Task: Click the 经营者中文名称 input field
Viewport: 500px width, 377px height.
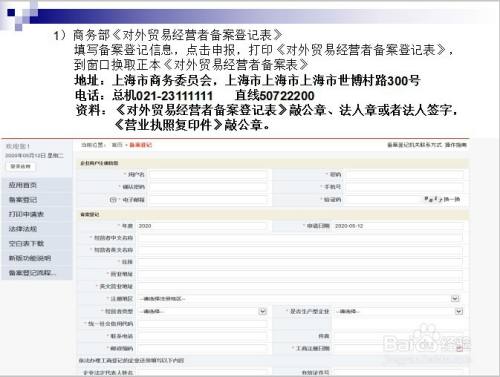Action: click(x=300, y=238)
